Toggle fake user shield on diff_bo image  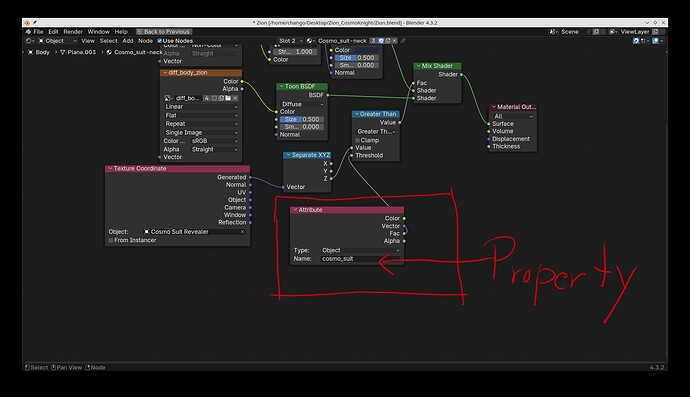214,98
